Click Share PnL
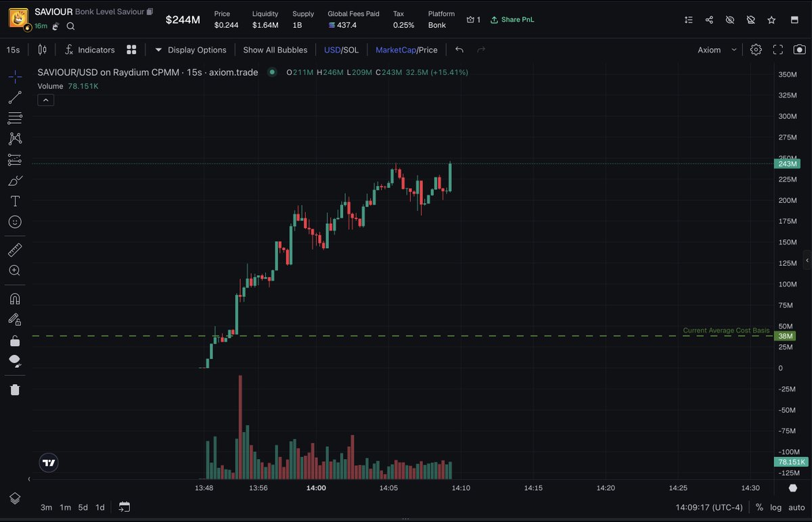Viewport: 812px width, 522px height. coord(512,20)
